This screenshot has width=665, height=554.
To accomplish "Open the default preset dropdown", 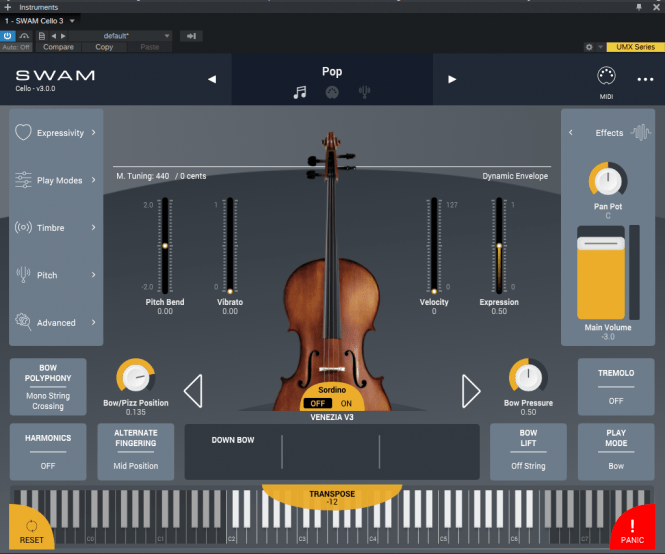I will (120, 36).
